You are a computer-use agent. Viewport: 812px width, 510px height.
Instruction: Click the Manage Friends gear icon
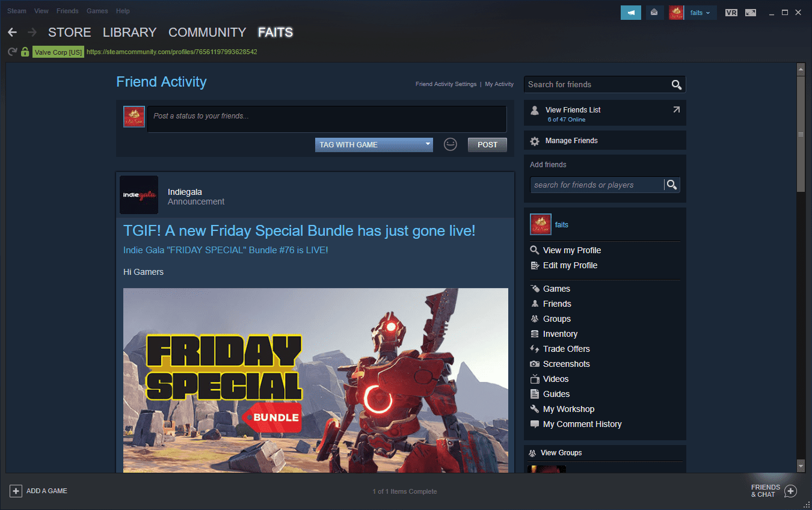535,141
